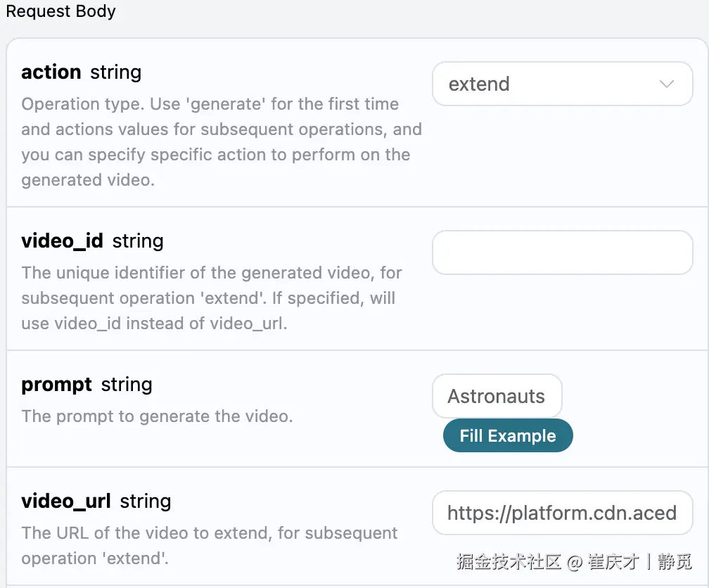The width and height of the screenshot is (709, 588).
Task: Click the bold action parameter name
Action: click(x=51, y=72)
